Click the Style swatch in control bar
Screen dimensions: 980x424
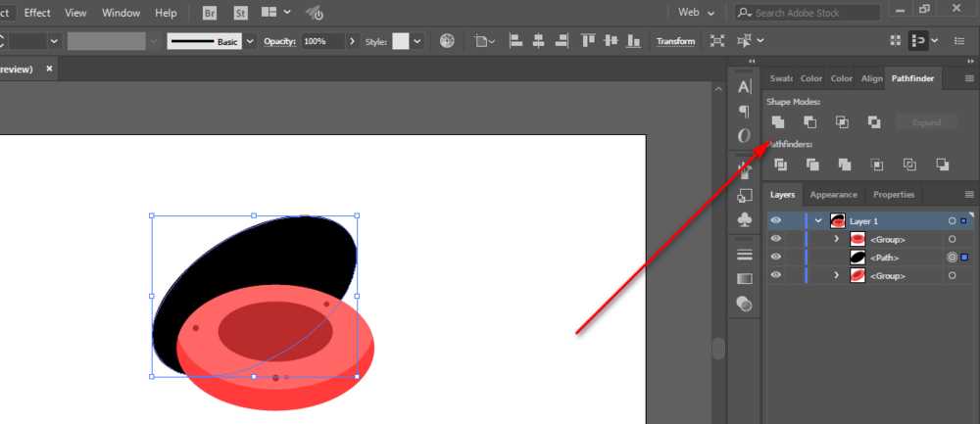point(401,41)
